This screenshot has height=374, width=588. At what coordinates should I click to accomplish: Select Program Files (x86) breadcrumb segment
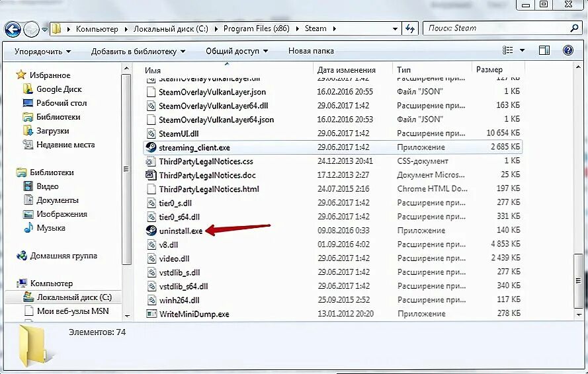(x=257, y=28)
